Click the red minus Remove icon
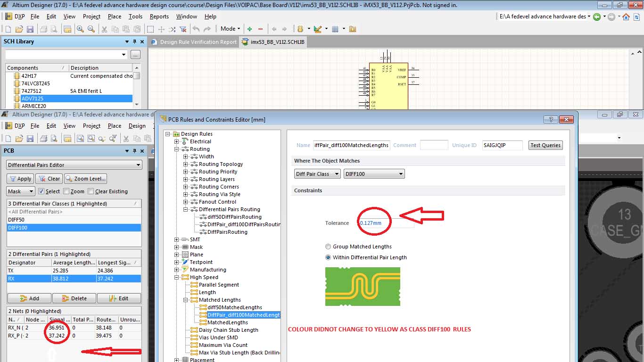644x362 pixels. click(260, 29)
